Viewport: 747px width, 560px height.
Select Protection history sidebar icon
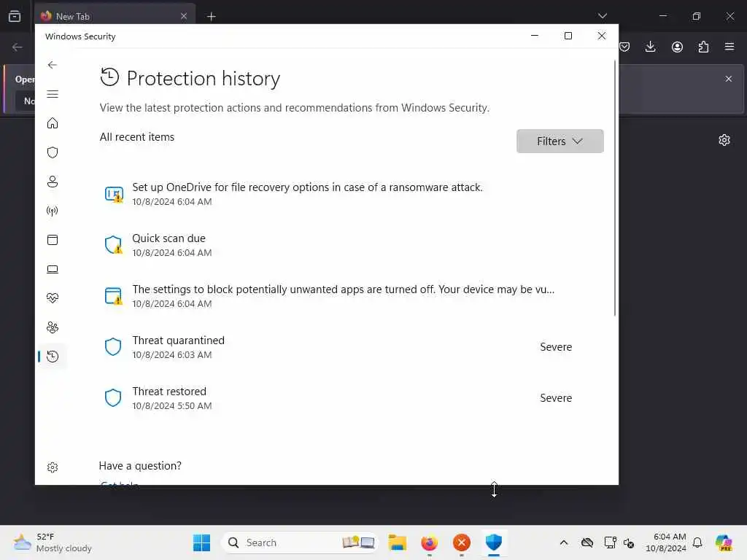click(x=53, y=356)
